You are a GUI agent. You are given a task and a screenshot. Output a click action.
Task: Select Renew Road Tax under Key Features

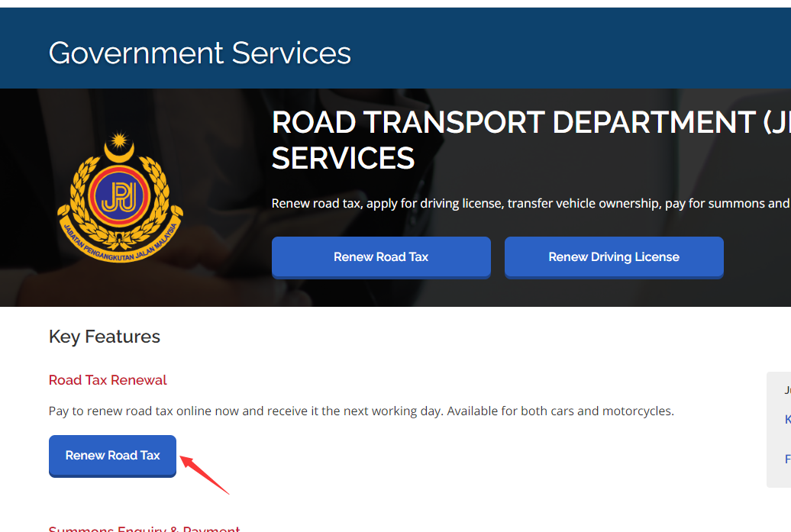[x=112, y=456]
